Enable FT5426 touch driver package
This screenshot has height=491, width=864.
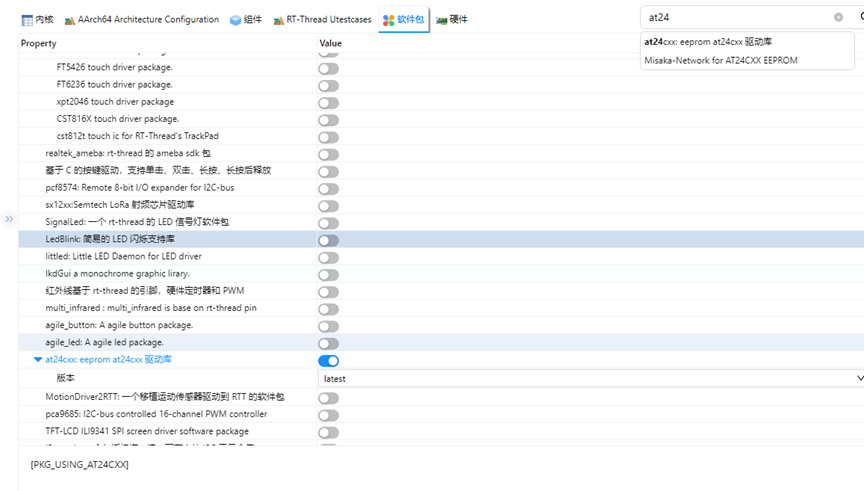pos(328,69)
